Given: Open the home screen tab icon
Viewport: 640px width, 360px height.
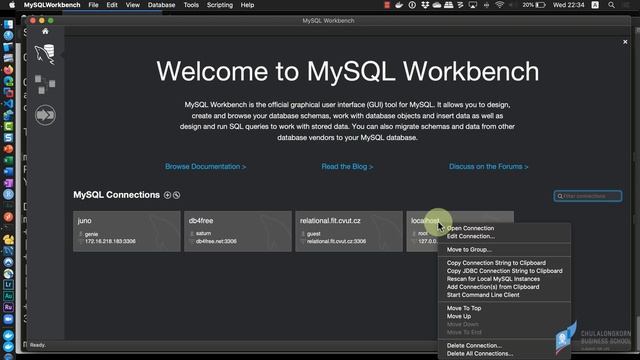Looking at the screenshot, I should pos(45,31).
